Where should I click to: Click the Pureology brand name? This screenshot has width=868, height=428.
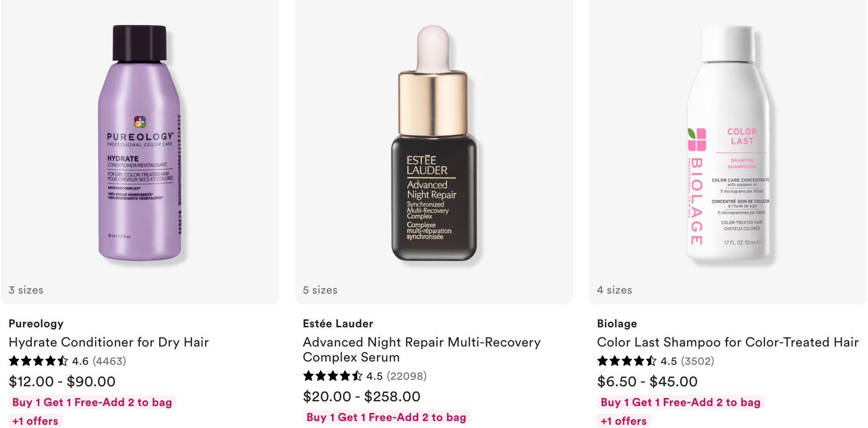click(x=36, y=324)
